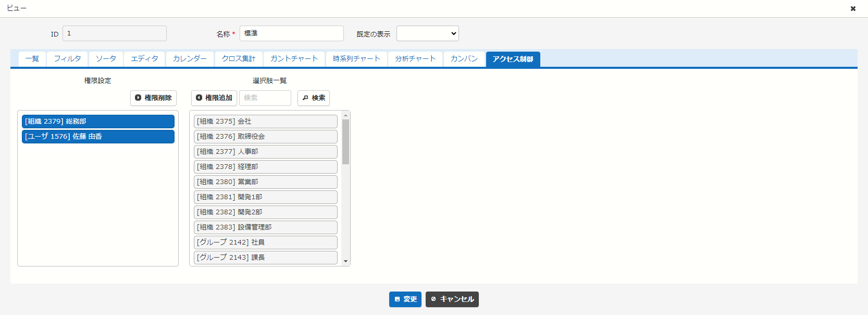The width and height of the screenshot is (868, 315).
Task: Switch to the 分析チャート tab
Action: point(415,59)
